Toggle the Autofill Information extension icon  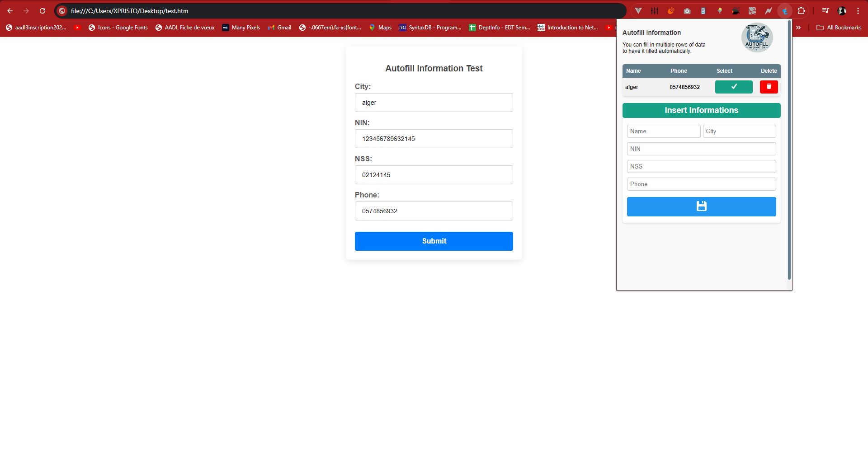(785, 11)
